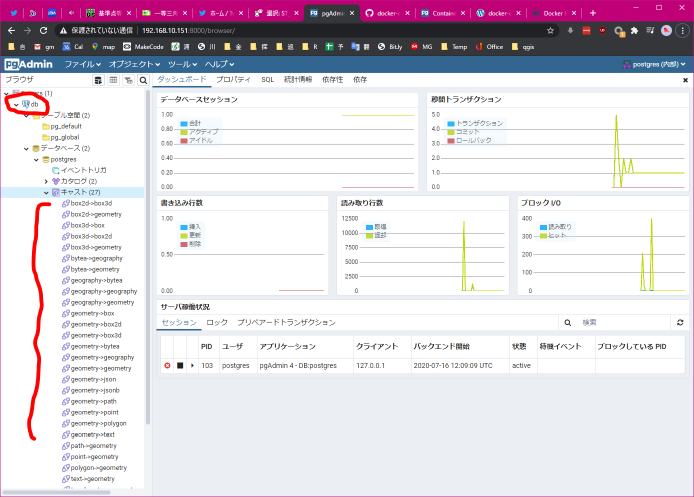The width and height of the screenshot is (694, 497).
Task: Expand the session row details arrow for PID 103
Action: tap(192, 366)
